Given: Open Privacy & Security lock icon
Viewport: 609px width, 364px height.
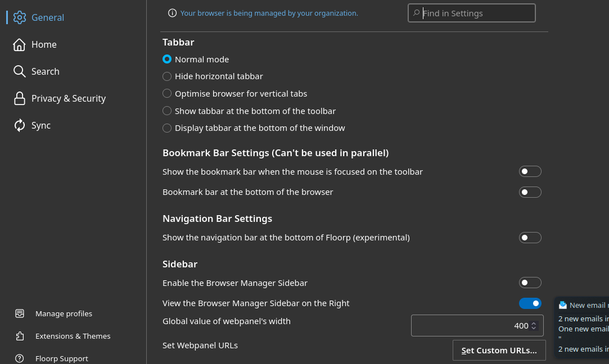Looking at the screenshot, I should click(x=20, y=98).
